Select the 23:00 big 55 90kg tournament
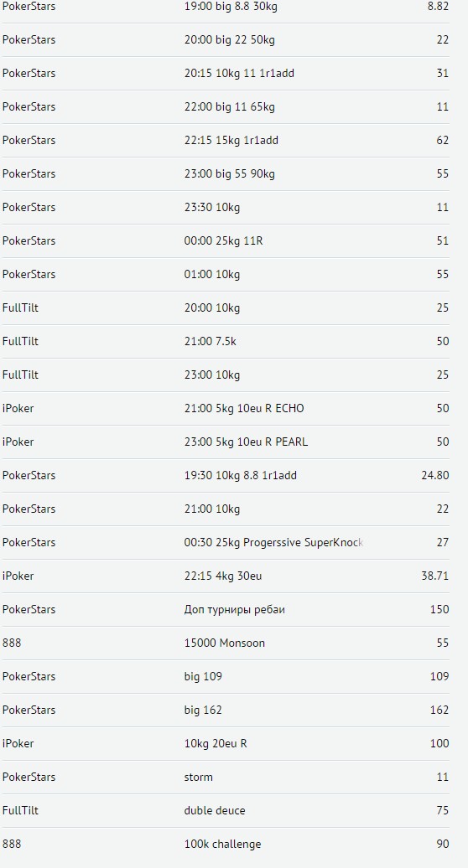The image size is (468, 868). (225, 173)
